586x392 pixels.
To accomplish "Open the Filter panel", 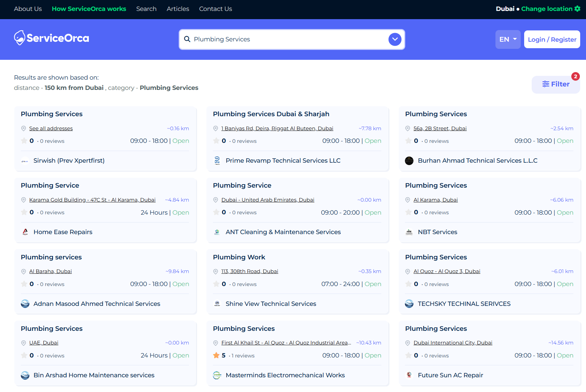I will tap(556, 84).
